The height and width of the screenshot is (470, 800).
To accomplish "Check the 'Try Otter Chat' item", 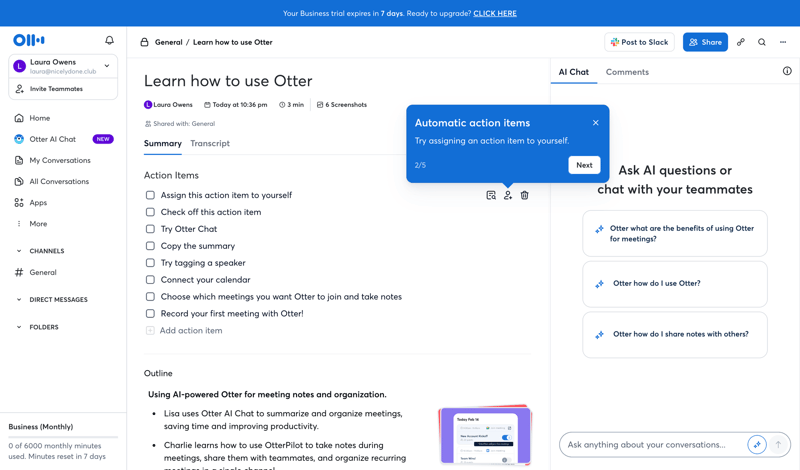I will [x=150, y=229].
